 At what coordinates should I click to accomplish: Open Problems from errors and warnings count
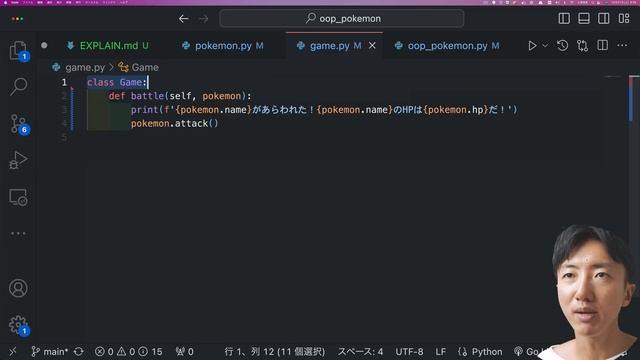pos(128,351)
